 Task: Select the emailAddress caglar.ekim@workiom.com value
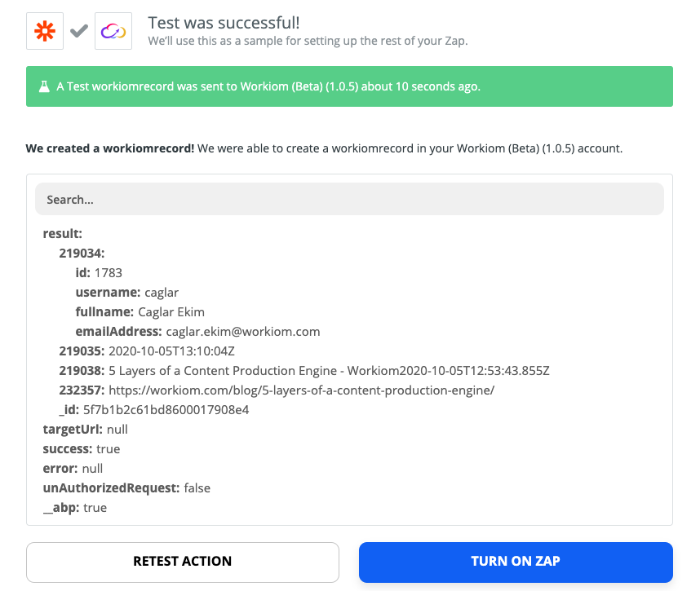pyautogui.click(x=242, y=332)
